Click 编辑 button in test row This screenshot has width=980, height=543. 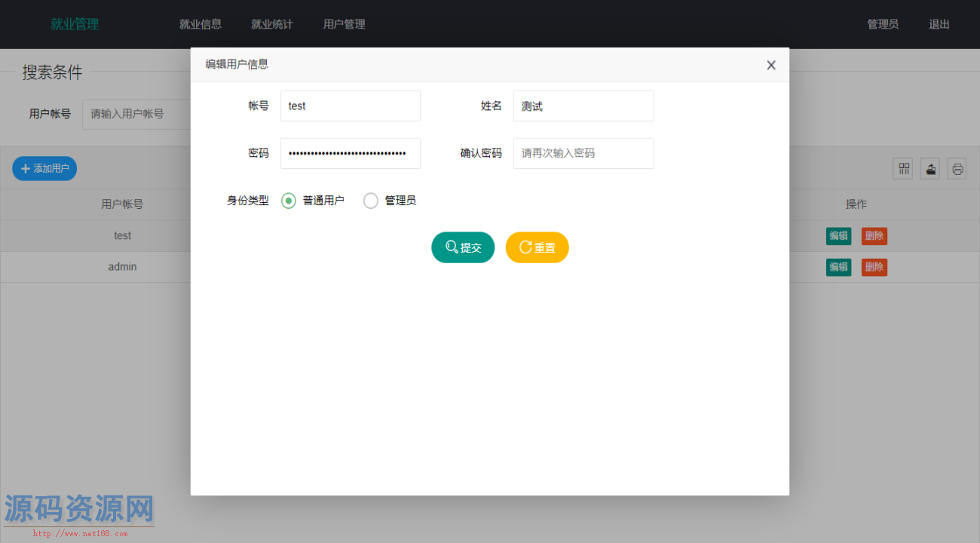tap(839, 236)
